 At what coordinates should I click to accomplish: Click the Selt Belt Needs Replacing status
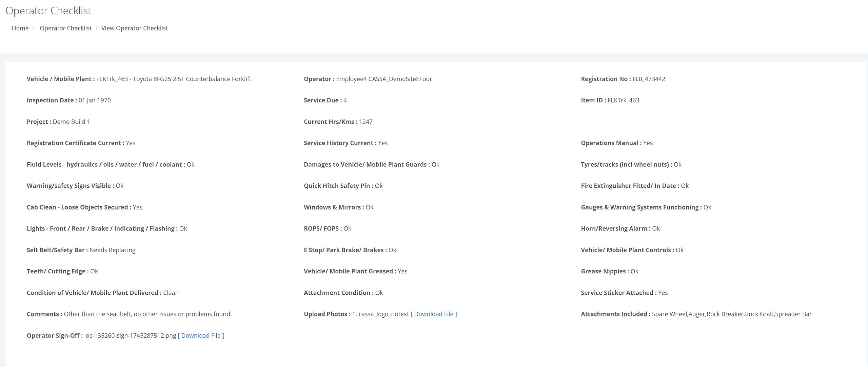click(x=112, y=250)
